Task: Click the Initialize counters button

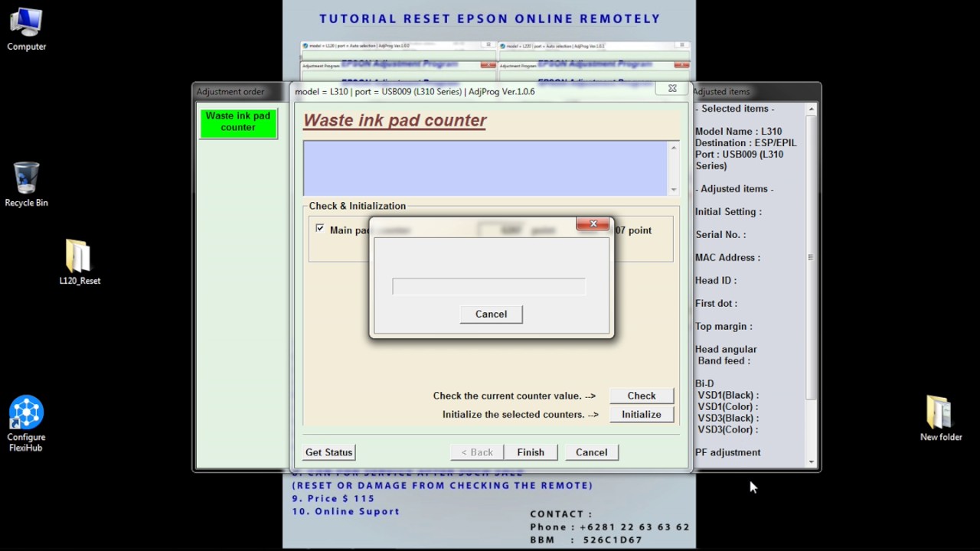Action: pos(642,414)
